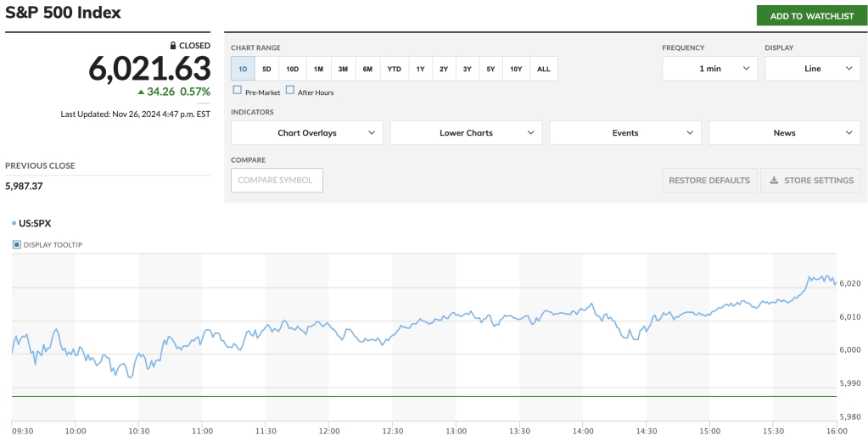Image resolution: width=868 pixels, height=441 pixels.
Task: Click the green up-arrow price change icon
Action: (141, 92)
